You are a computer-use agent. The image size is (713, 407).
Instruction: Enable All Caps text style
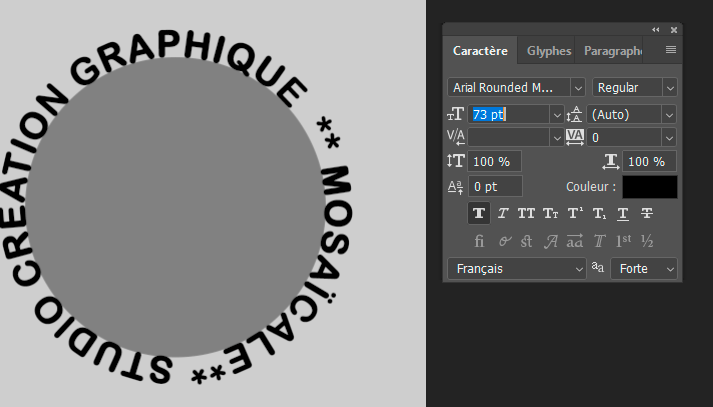tap(527, 213)
